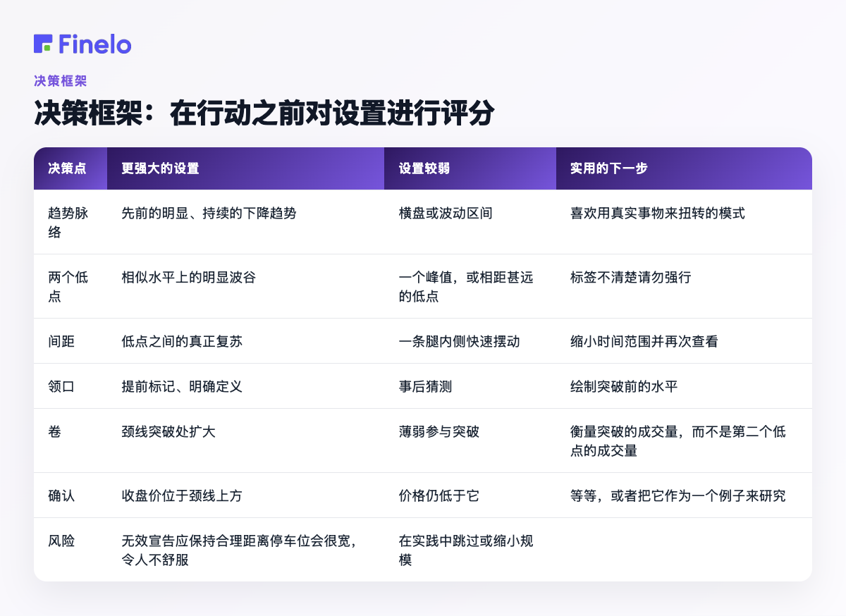Viewport: 846px width, 616px height.
Task: Click the Finelo brand name text
Action: tap(95, 44)
